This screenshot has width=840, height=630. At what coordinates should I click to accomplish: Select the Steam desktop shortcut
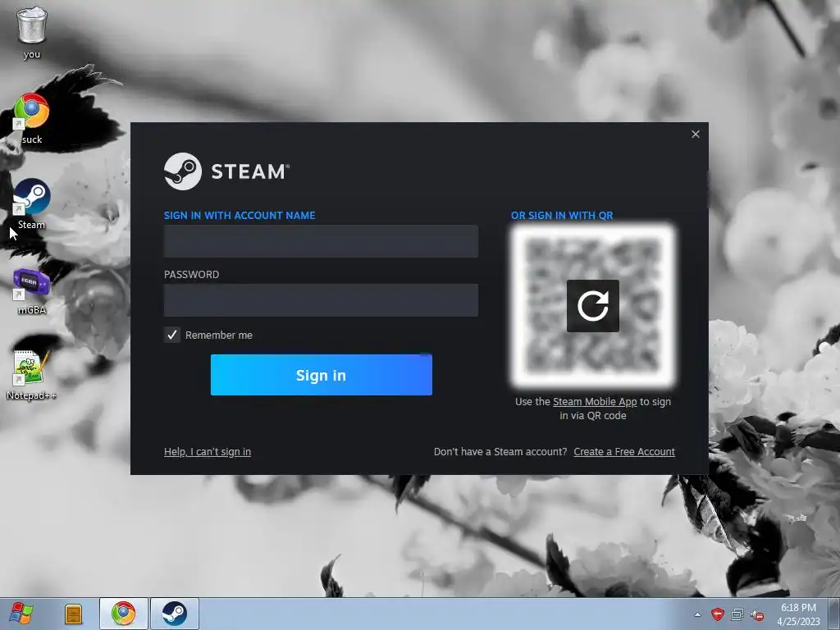[32, 203]
